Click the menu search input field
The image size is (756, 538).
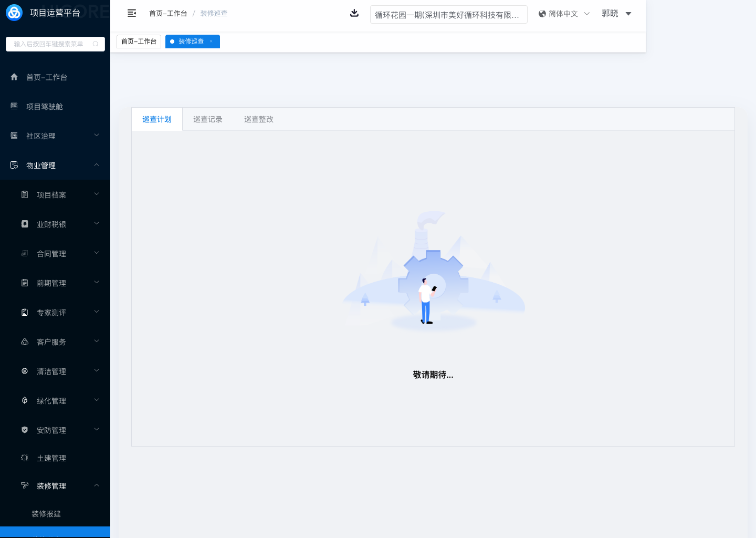click(50, 44)
